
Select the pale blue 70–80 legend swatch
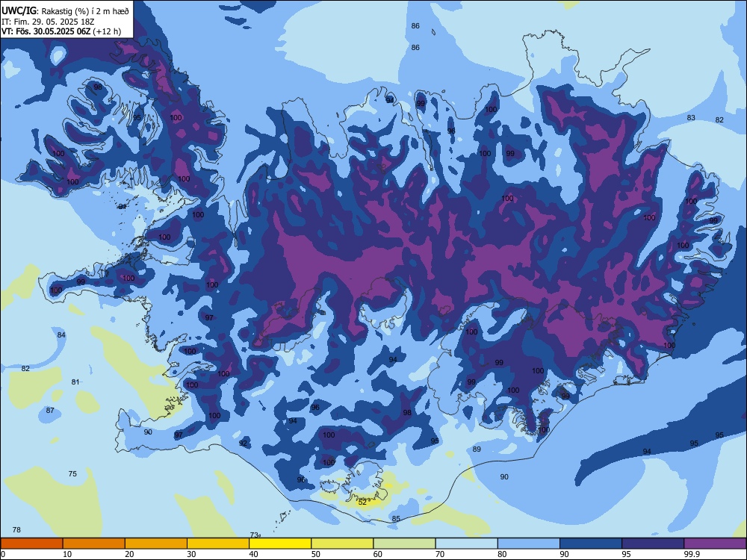tap(466, 544)
